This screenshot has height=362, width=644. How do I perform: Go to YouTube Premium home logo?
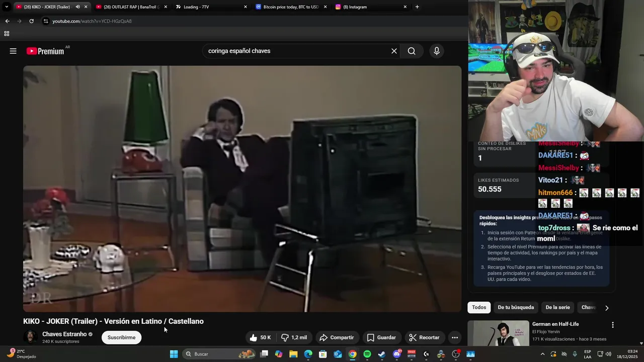click(x=46, y=51)
